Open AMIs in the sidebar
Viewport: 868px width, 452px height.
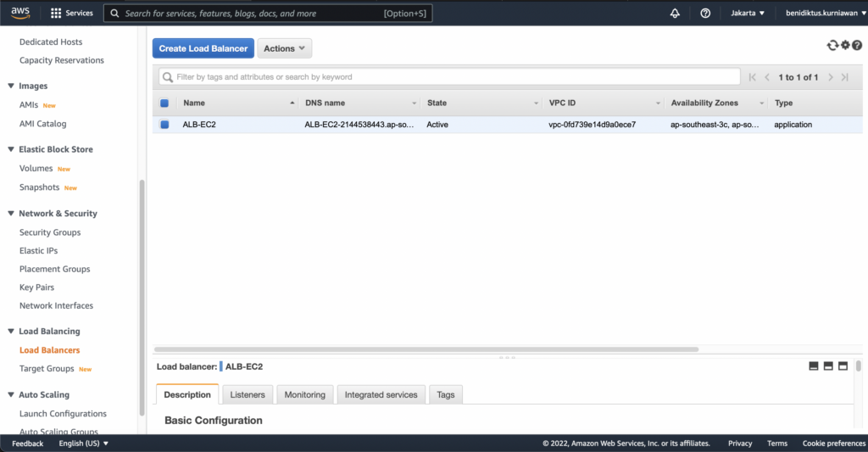pyautogui.click(x=29, y=104)
